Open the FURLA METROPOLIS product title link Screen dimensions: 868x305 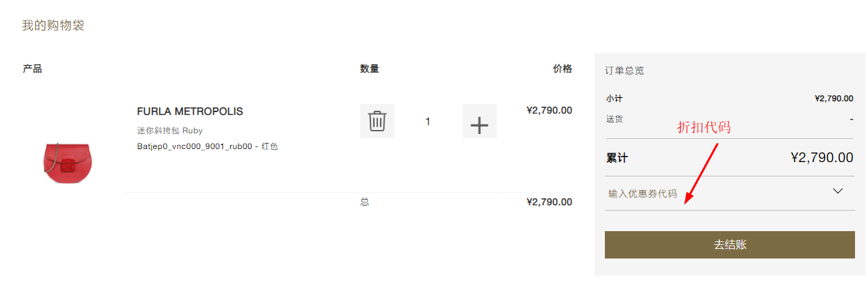(190, 111)
